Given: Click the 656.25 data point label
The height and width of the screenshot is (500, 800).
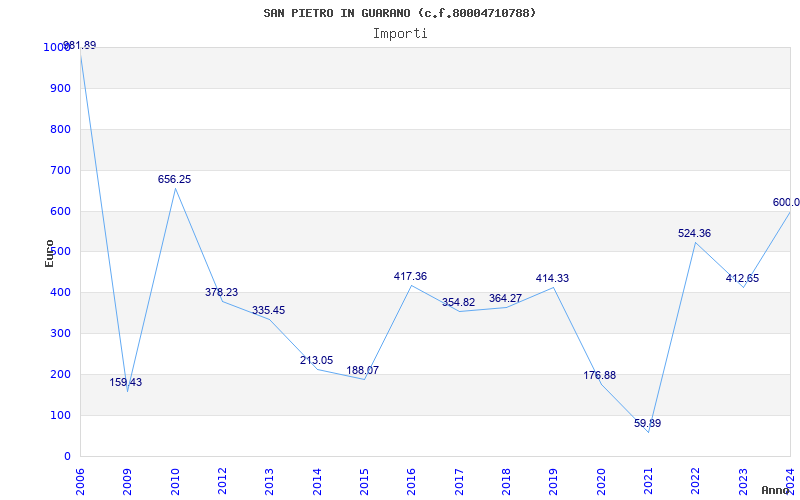Looking at the screenshot, I should [174, 180].
